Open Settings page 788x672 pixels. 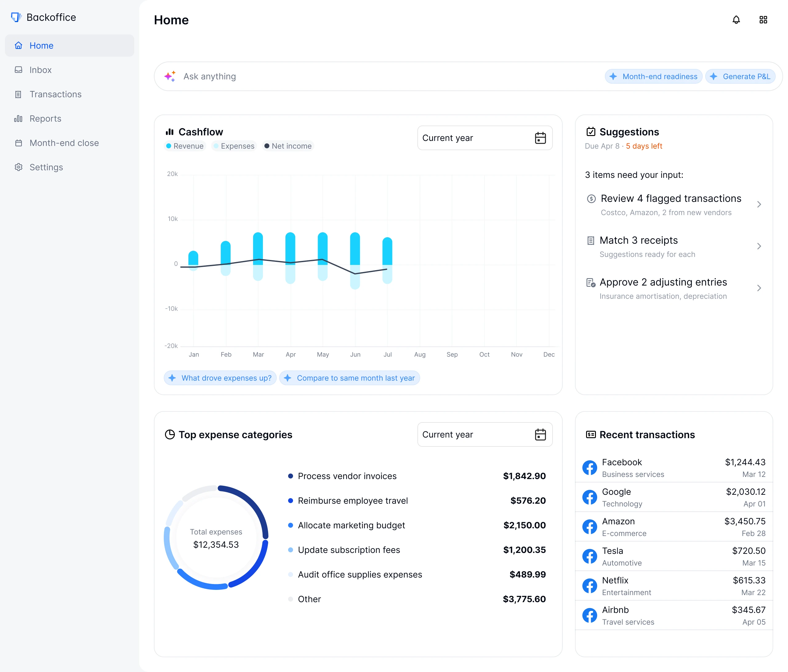(70, 167)
